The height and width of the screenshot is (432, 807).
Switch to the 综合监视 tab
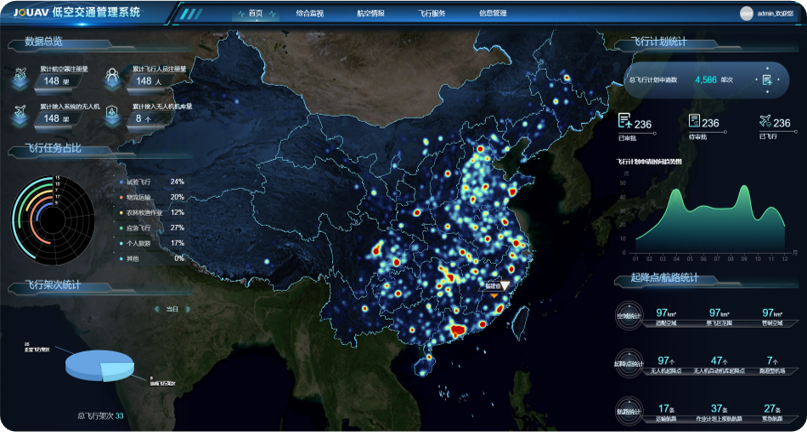pos(310,14)
